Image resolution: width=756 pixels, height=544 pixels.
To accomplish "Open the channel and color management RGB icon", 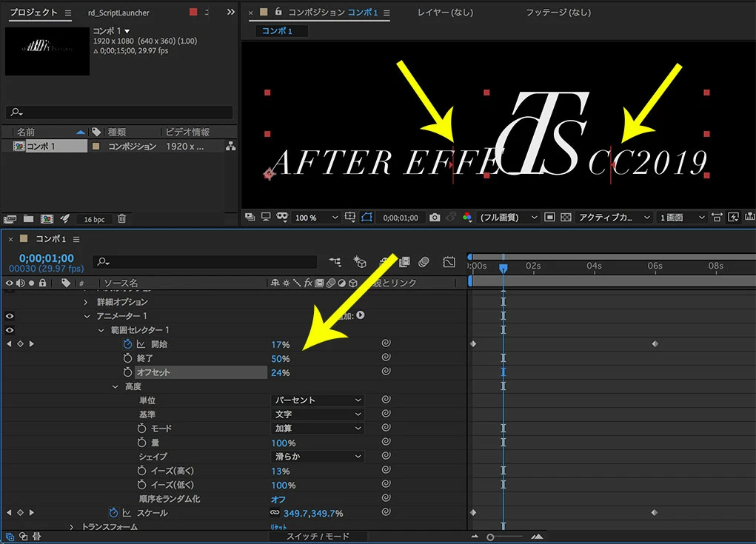I will [x=466, y=218].
